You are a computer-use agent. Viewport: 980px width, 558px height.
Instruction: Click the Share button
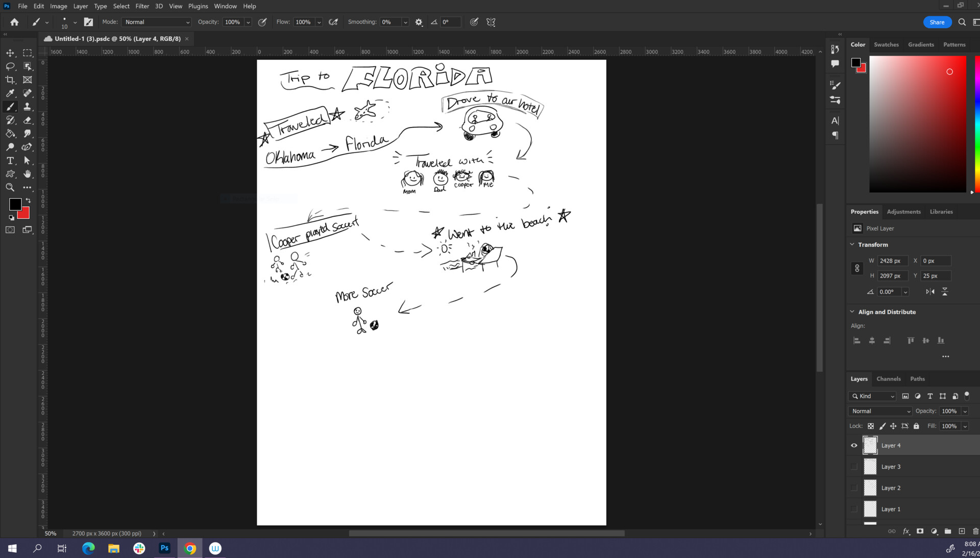tap(937, 22)
